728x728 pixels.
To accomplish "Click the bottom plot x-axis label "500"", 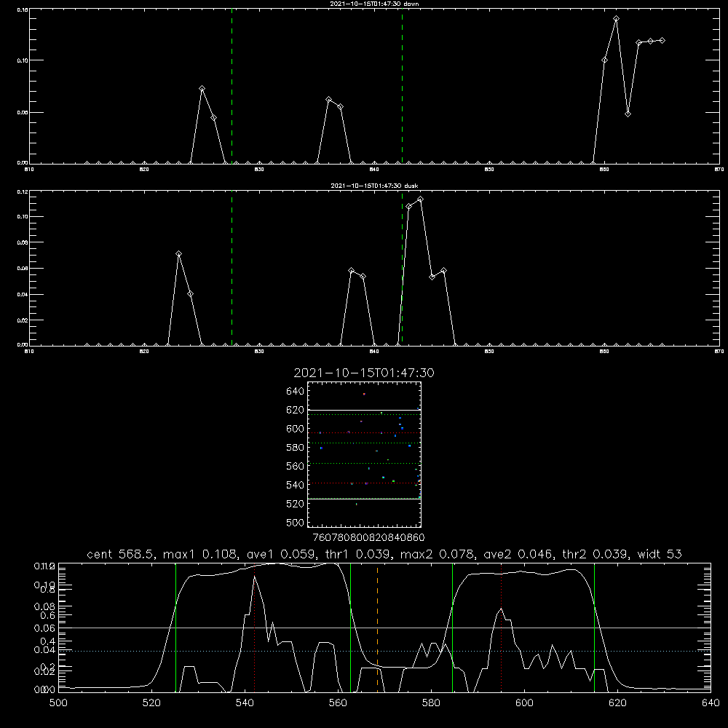I will (x=58, y=703).
